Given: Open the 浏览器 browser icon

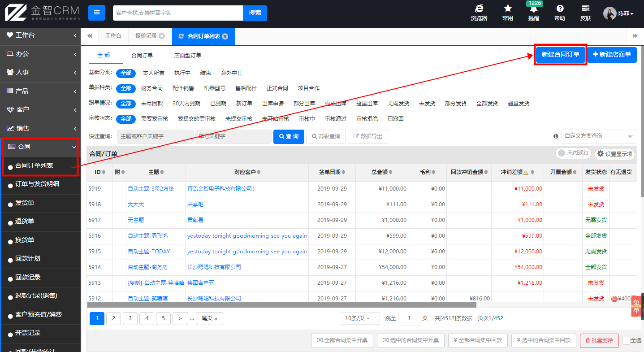Looking at the screenshot, I should pyautogui.click(x=479, y=13).
